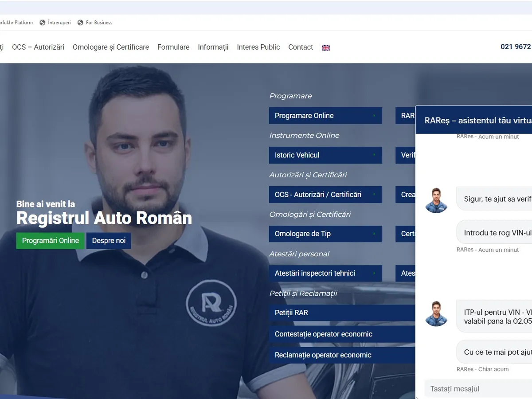Open the partially hidden Crea button beside OCS link

pos(406,195)
